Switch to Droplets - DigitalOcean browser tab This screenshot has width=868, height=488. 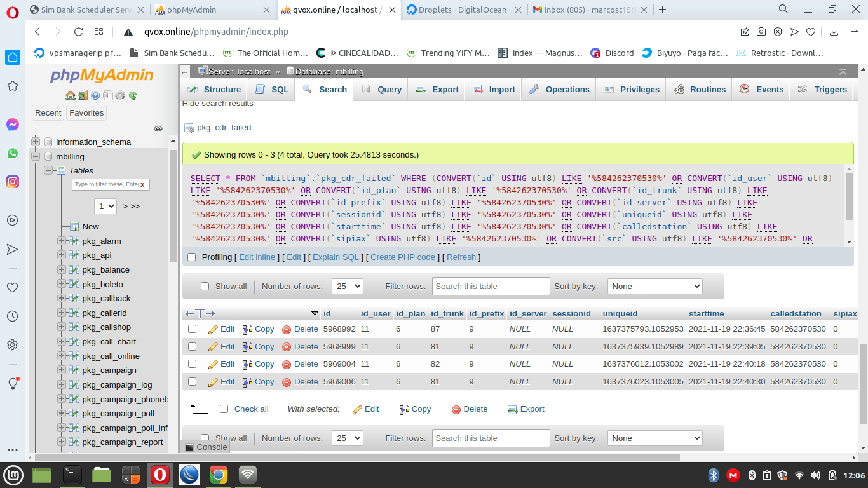(x=463, y=10)
